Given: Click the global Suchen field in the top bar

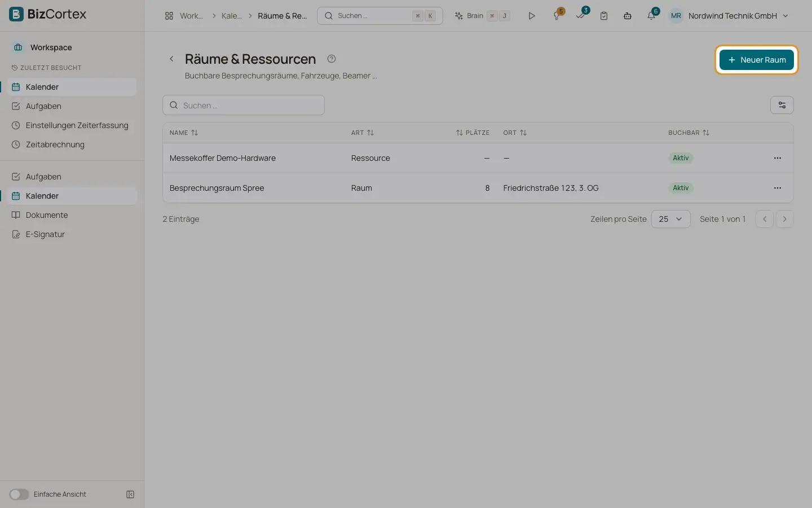Looking at the screenshot, I should pyautogui.click(x=380, y=16).
